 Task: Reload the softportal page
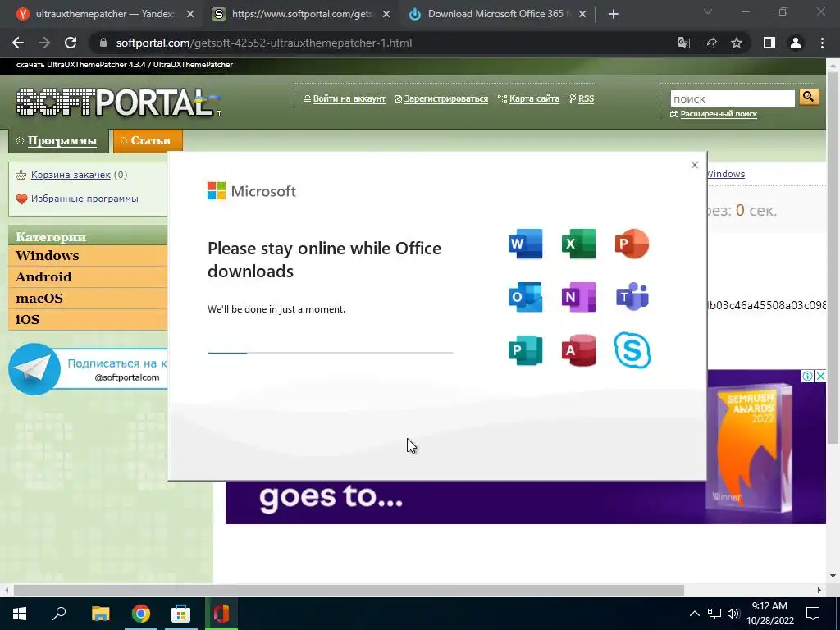71,43
